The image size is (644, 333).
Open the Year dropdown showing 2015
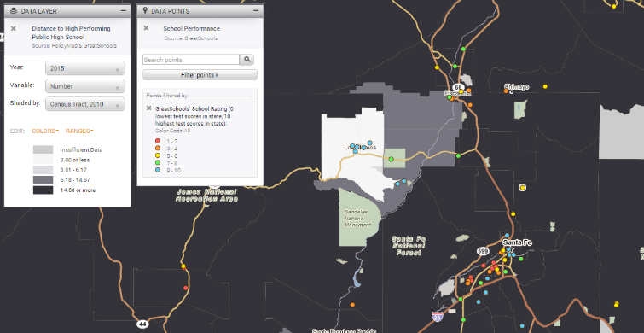[x=85, y=68]
